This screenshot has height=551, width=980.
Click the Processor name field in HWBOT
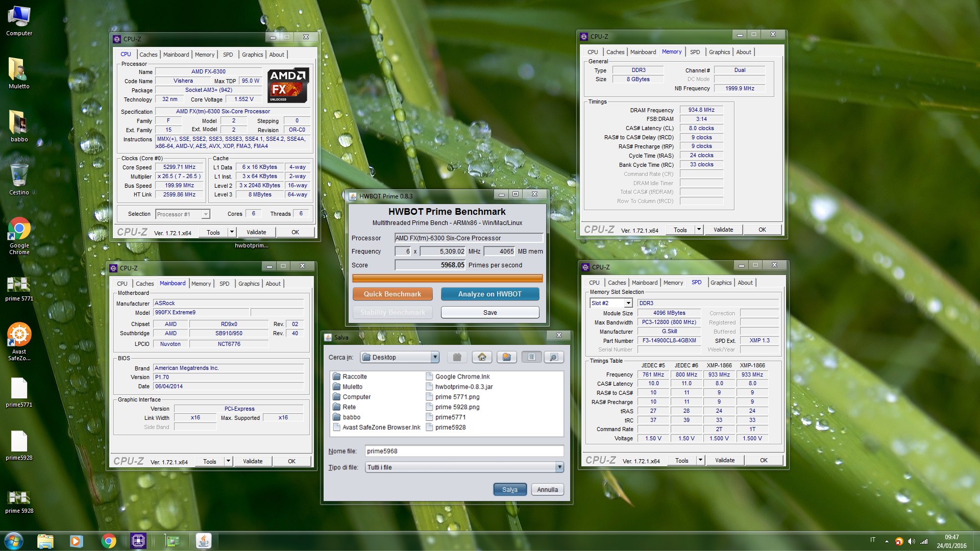click(469, 238)
